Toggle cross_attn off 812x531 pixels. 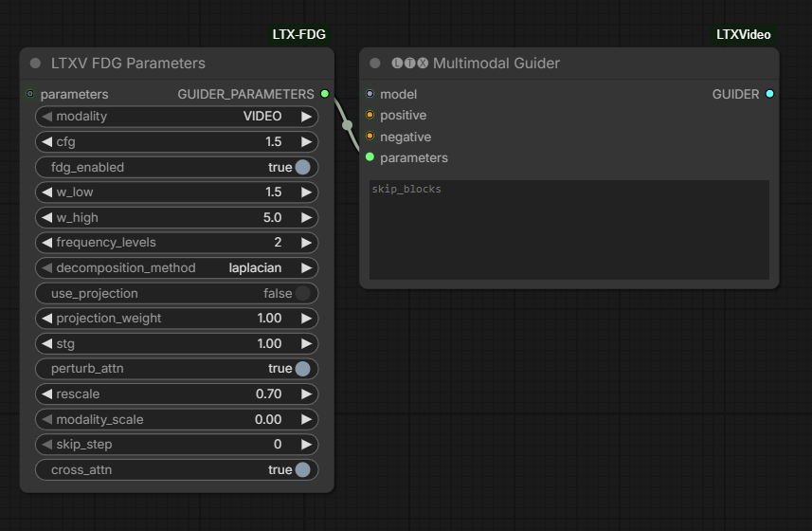tap(303, 470)
